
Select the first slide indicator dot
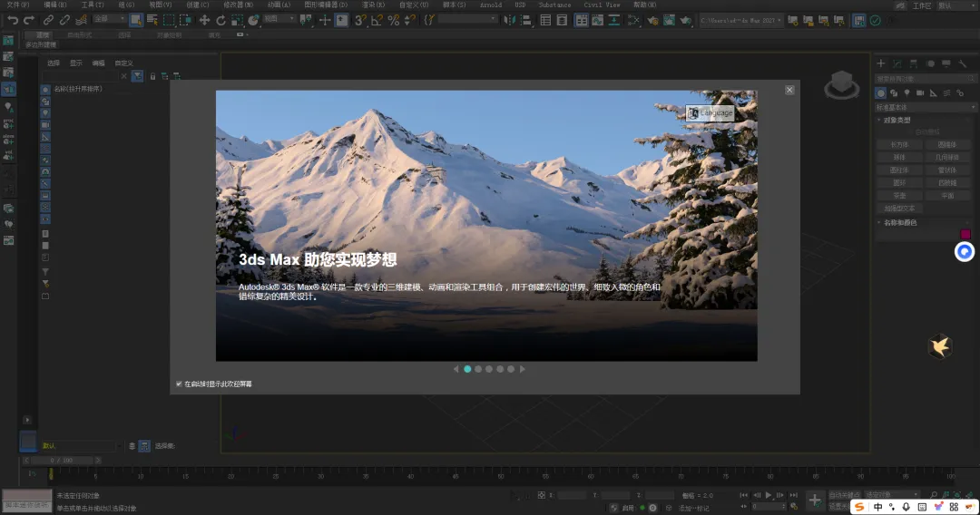[x=467, y=369]
